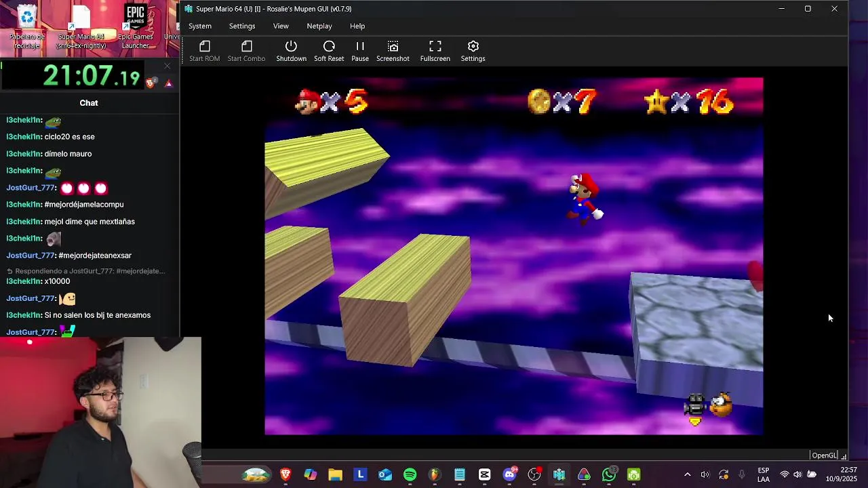Take a Screenshot from the toolbar

(x=393, y=51)
